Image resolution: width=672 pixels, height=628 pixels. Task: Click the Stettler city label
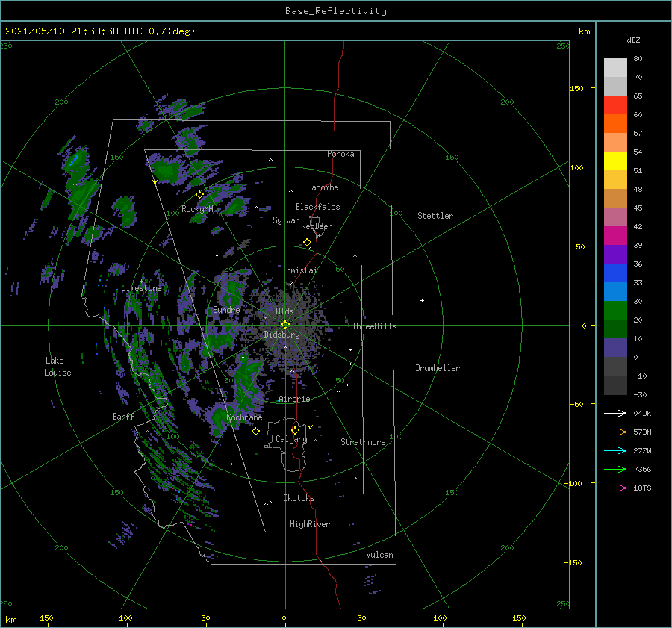point(435,216)
